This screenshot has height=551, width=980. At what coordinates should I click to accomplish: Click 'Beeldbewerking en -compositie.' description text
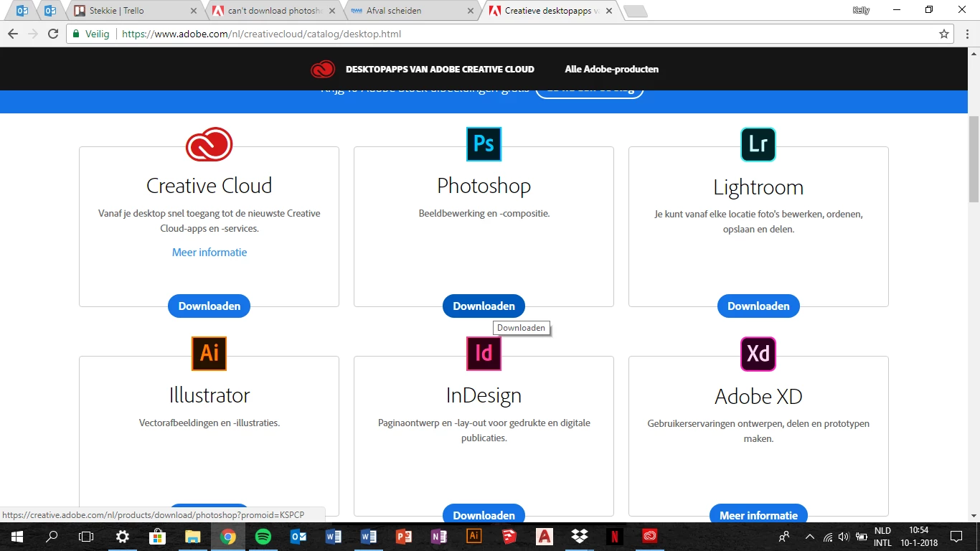(x=484, y=213)
